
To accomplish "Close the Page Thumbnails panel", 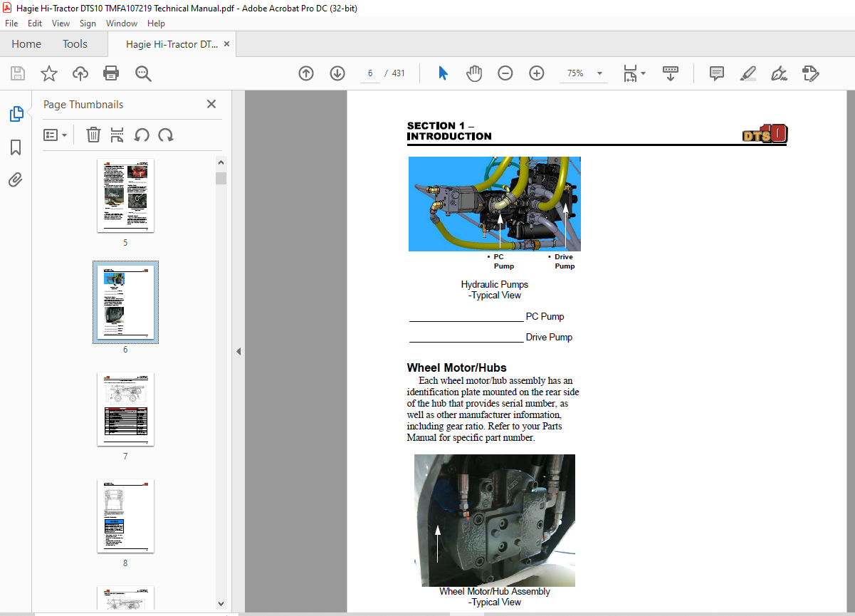I will (211, 104).
